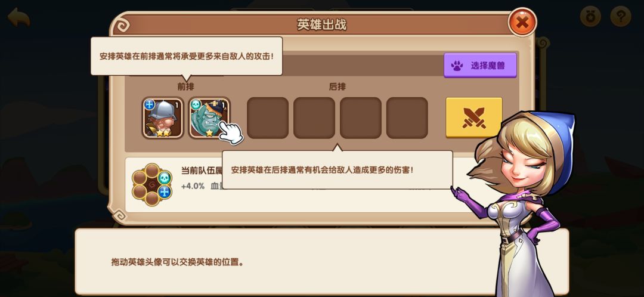Click the blue cross badge on knight portrait

coord(150,104)
